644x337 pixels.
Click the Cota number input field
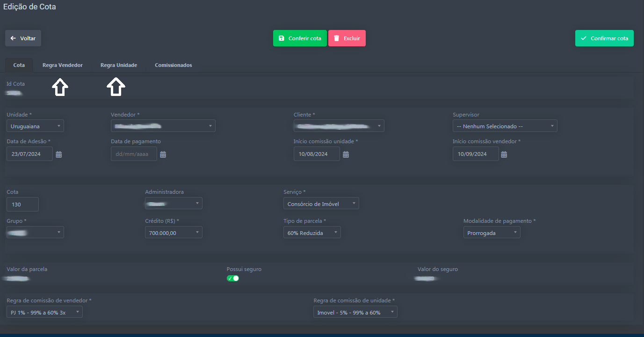(22, 205)
